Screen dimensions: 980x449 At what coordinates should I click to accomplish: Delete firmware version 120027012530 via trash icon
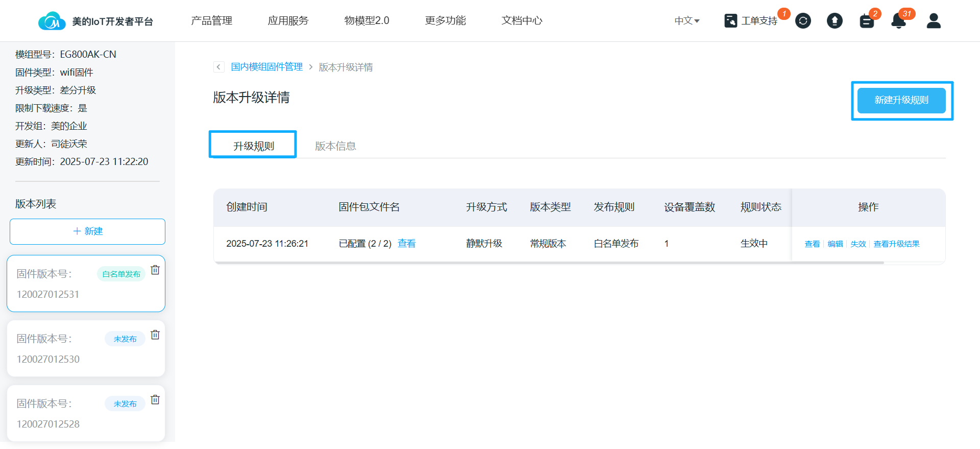(x=155, y=335)
